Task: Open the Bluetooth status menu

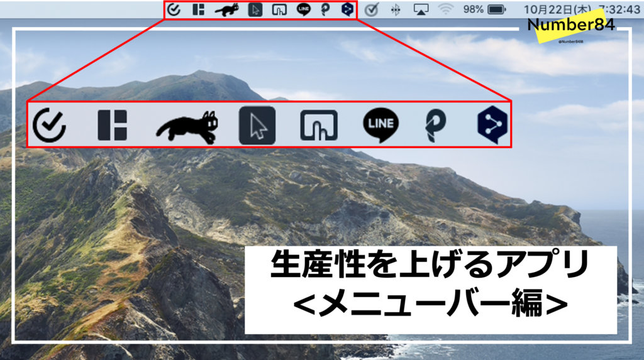Action: coord(396,10)
